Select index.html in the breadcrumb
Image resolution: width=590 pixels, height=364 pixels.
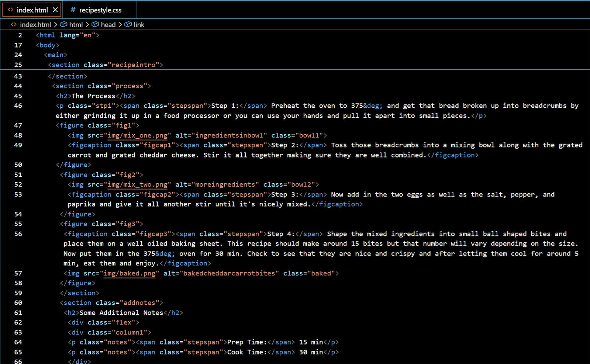[x=35, y=25]
